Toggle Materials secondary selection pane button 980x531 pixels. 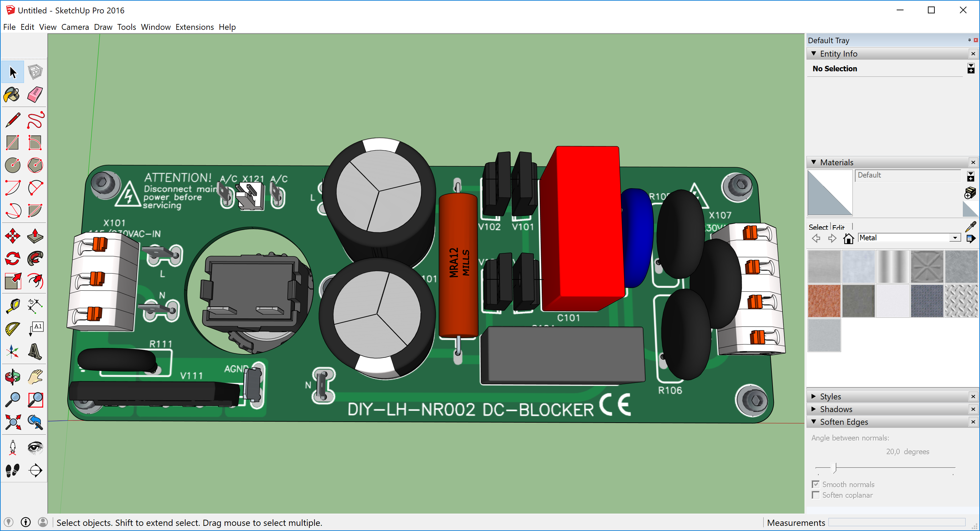click(x=970, y=176)
